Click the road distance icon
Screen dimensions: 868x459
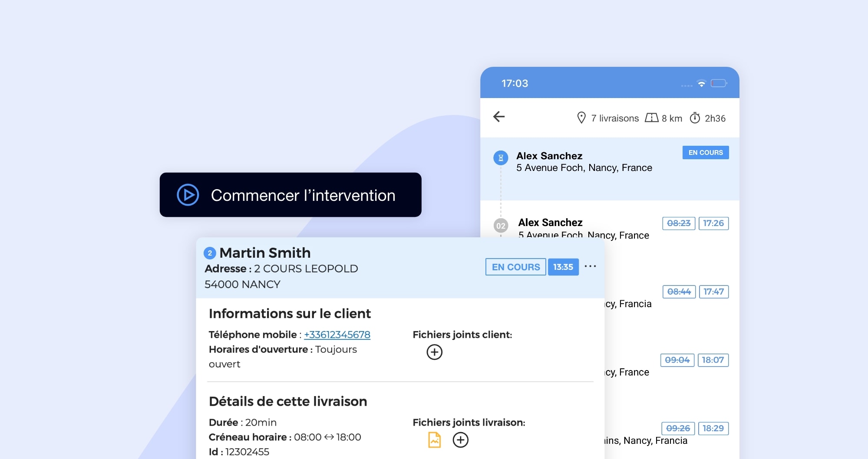(651, 118)
